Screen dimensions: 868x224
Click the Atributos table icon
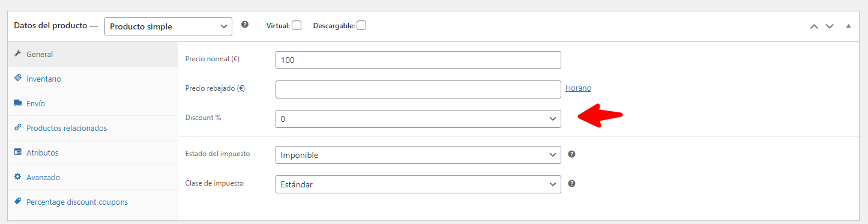[x=17, y=153]
